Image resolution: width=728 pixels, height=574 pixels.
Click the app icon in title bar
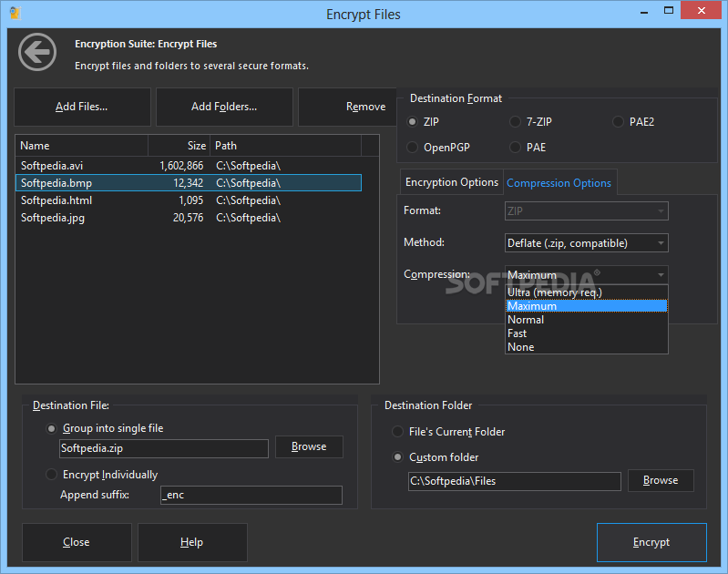pyautogui.click(x=15, y=13)
